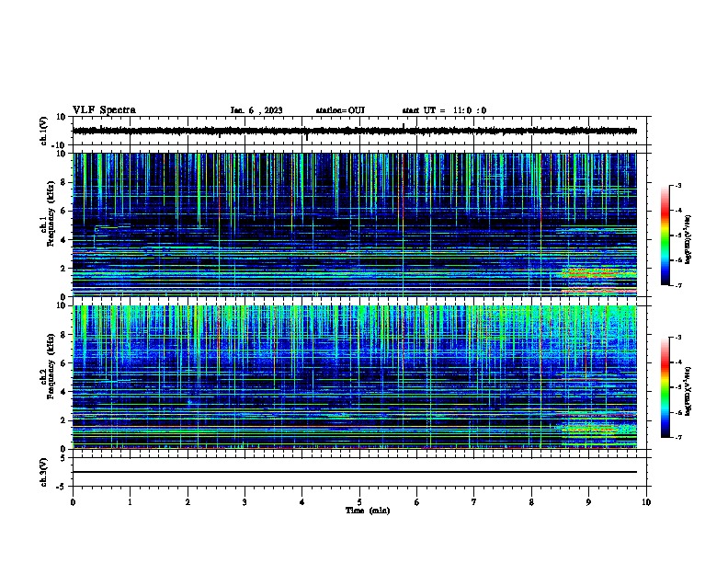This screenshot has width=728, height=563.
Task: Click inside the ch.2 spectrogram panel
Action: pyautogui.click(x=354, y=377)
